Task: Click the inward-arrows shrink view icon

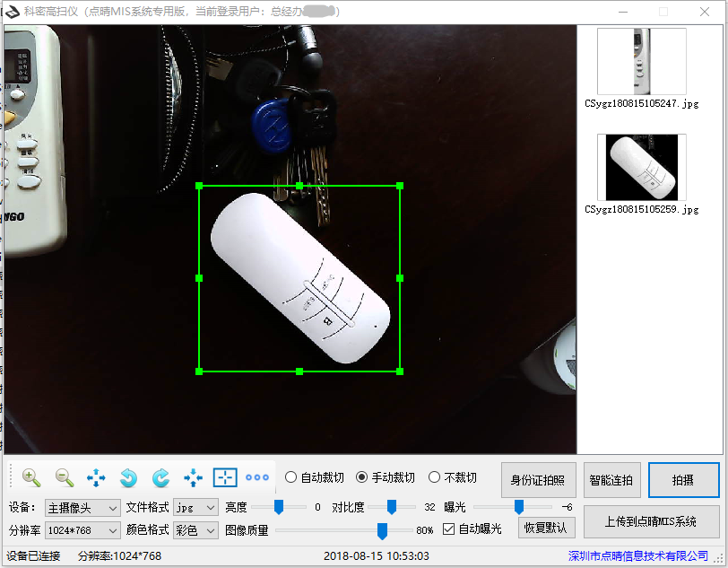Action: (193, 477)
